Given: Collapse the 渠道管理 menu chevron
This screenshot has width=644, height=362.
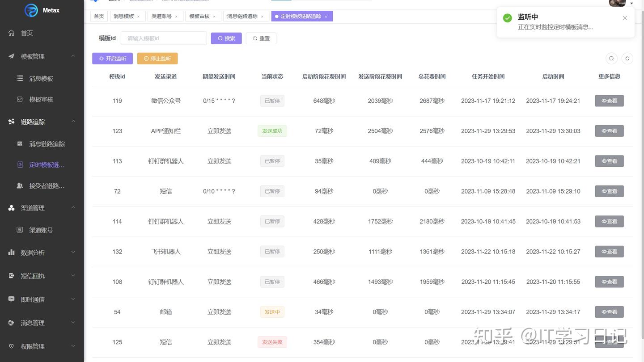Looking at the screenshot, I should [73, 208].
